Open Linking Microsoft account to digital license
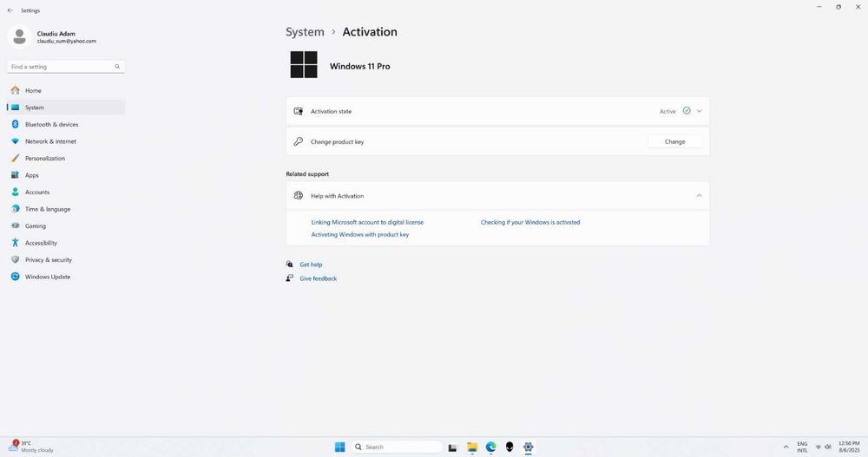Viewport: 868px width, 457px height. tap(367, 222)
